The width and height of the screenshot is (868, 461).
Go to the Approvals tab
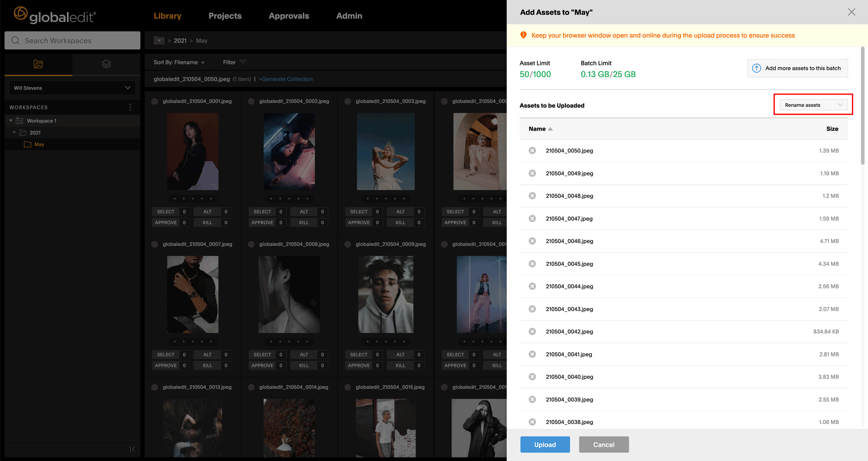pyautogui.click(x=289, y=16)
